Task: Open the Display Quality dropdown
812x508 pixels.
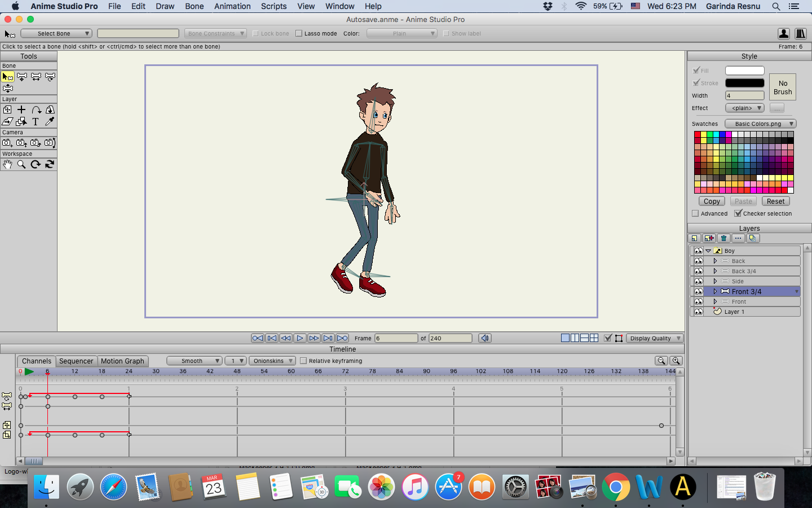Action: tap(655, 338)
